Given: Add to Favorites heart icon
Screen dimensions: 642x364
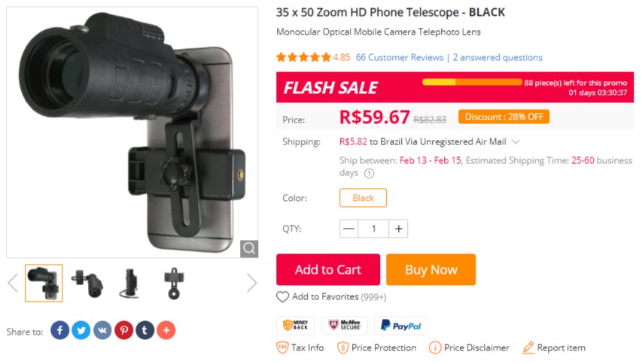Looking at the screenshot, I should pyautogui.click(x=283, y=297).
